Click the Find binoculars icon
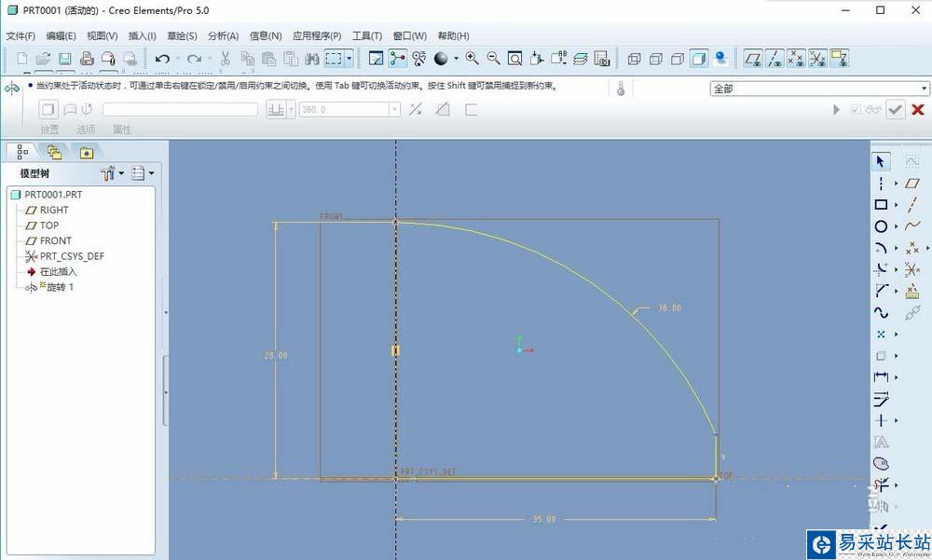The height and width of the screenshot is (560, 932). (312, 59)
